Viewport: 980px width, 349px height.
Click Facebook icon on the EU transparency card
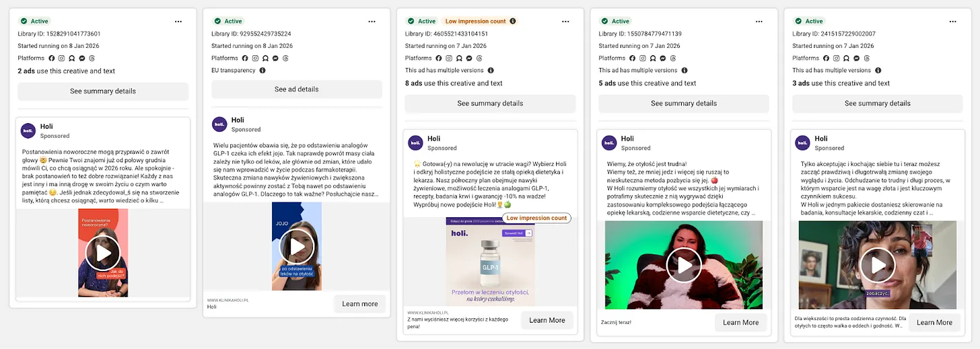pos(246,59)
